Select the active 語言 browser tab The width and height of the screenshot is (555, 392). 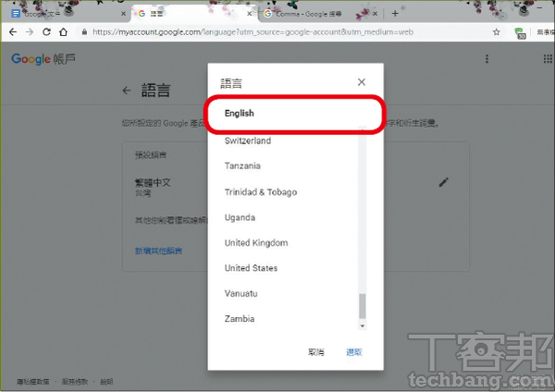(193, 14)
